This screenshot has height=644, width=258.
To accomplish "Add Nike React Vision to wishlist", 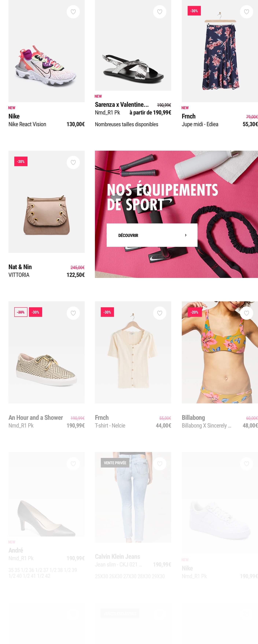I will pyautogui.click(x=73, y=12).
